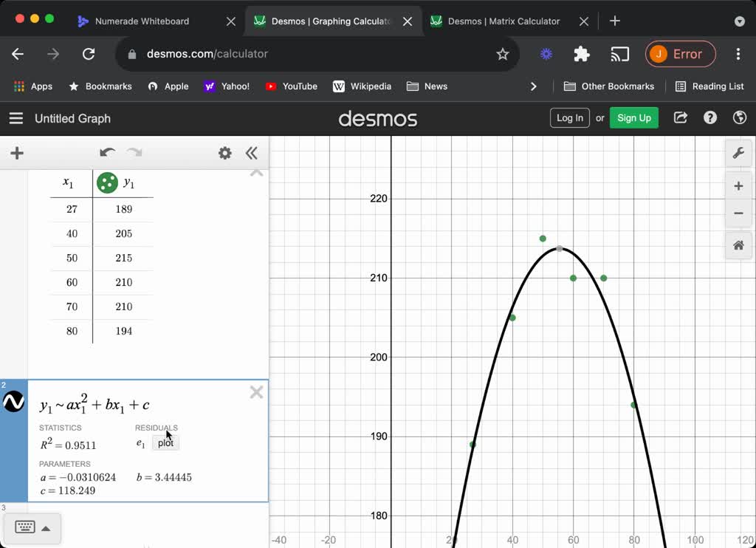Open Other Bookmarks folder

click(x=609, y=86)
